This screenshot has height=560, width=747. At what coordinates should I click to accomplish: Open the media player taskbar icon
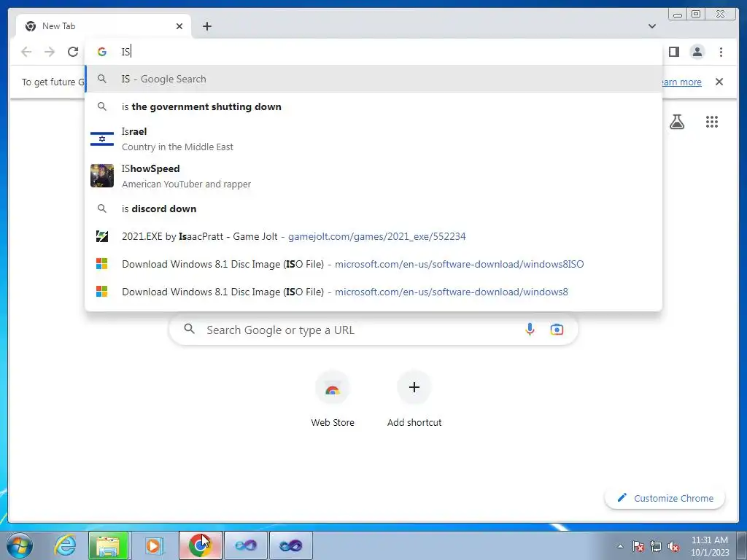coord(153,545)
